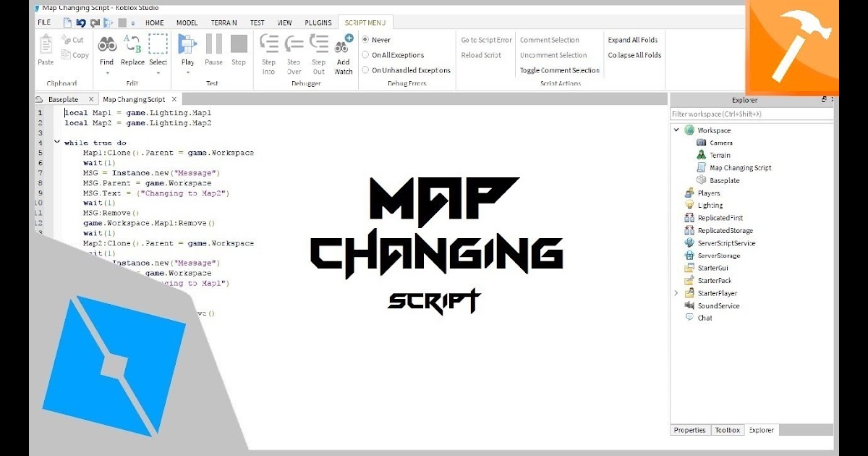
Task: Click the SoundService speaker icon
Action: 689,305
